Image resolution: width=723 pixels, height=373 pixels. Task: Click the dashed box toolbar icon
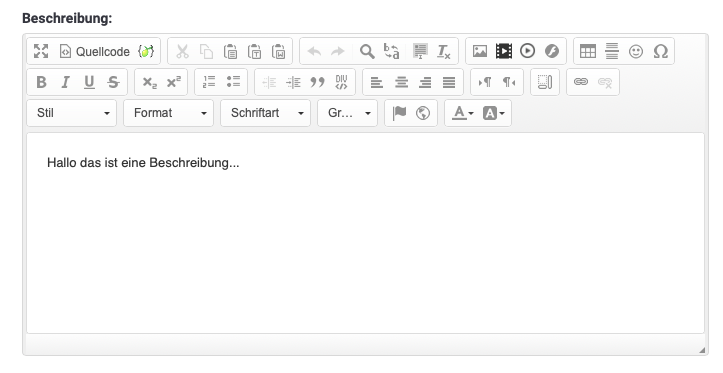pyautogui.click(x=545, y=82)
